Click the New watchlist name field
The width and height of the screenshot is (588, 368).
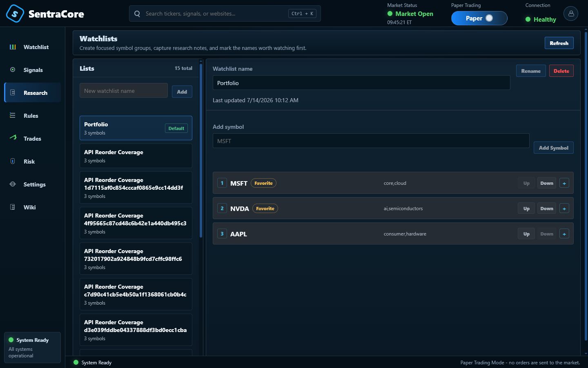point(124,91)
